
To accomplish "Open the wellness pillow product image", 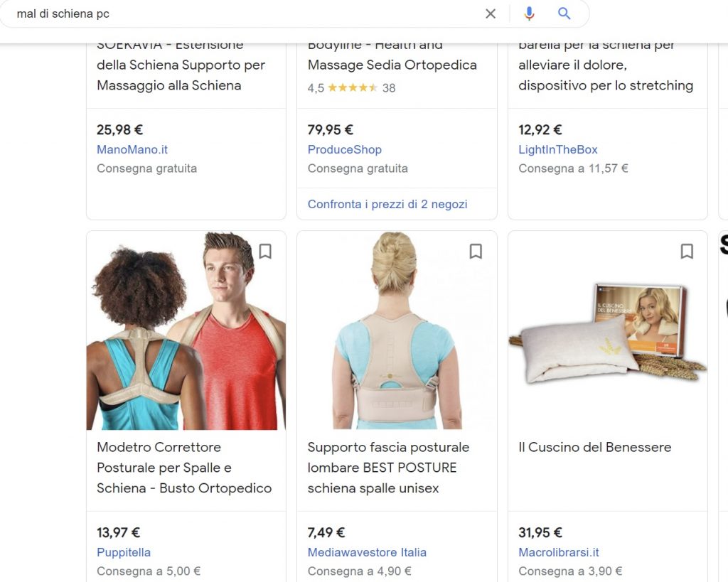I will [x=608, y=330].
